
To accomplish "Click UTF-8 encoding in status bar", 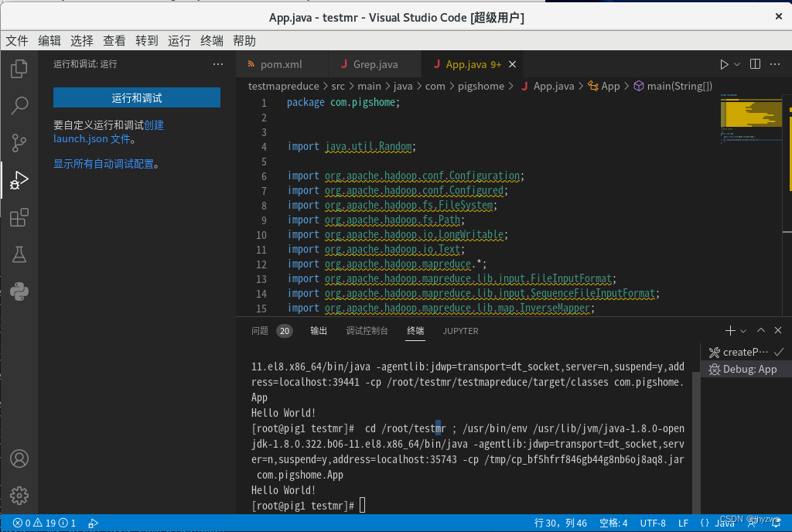I will 653,523.
